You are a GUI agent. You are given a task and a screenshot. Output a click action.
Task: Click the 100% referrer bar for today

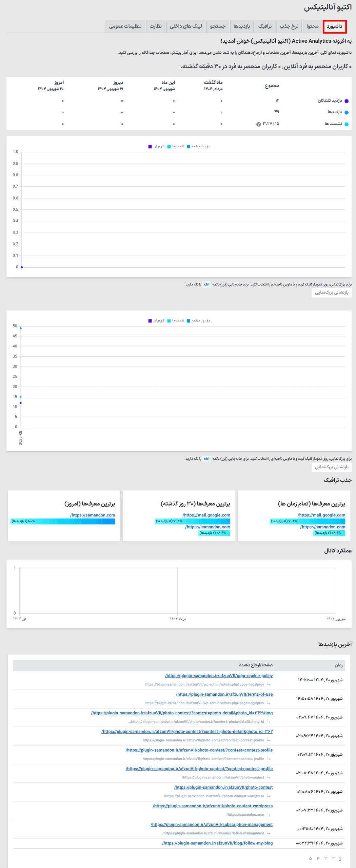tap(63, 521)
